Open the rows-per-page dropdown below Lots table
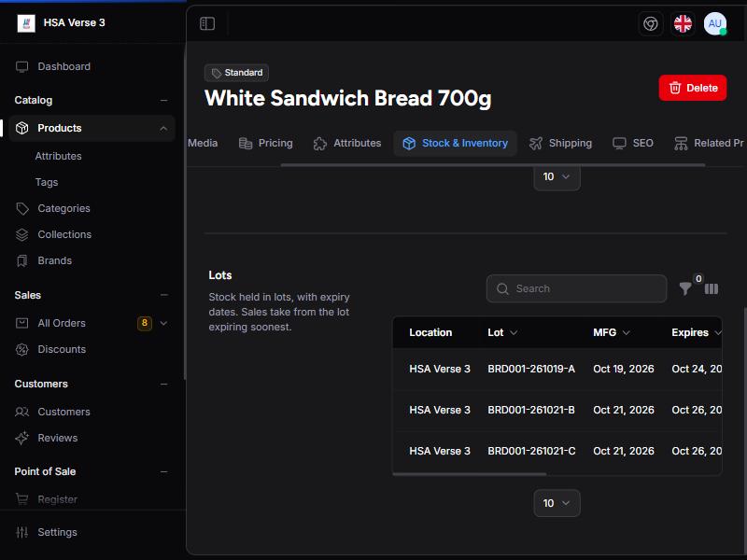Screen dimensions: 747x560 click(557, 503)
